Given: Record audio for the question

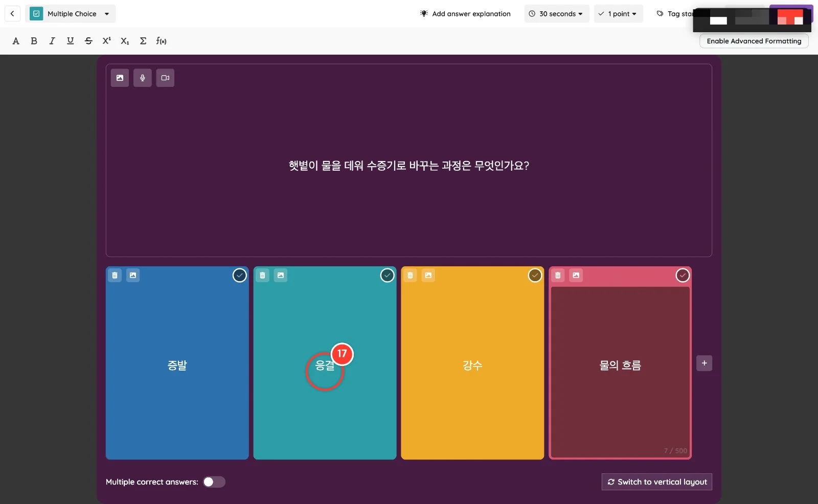Looking at the screenshot, I should pyautogui.click(x=143, y=78).
